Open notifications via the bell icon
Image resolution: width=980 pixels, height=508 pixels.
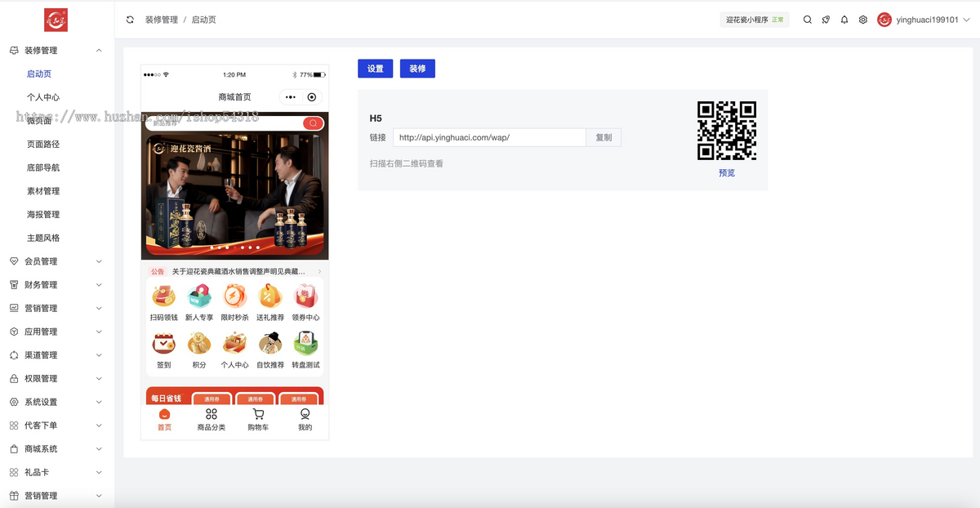point(844,20)
